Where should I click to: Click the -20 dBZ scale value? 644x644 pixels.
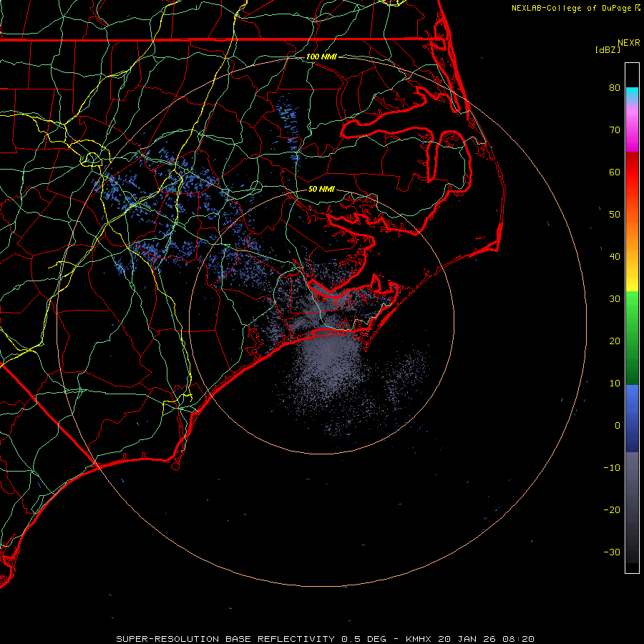[612, 509]
